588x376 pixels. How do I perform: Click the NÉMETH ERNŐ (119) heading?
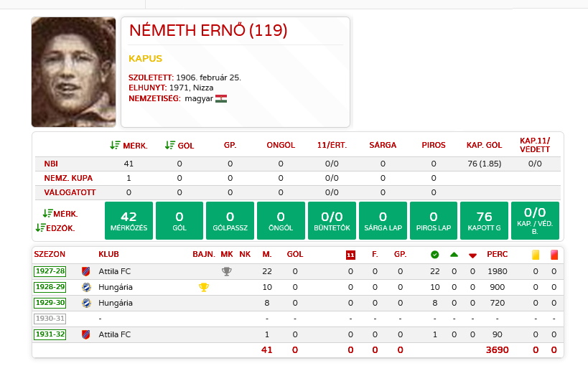coord(208,30)
